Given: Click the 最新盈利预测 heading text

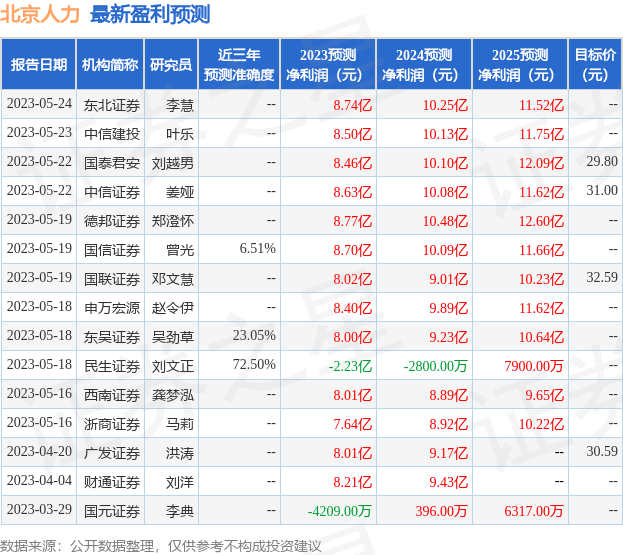Looking at the screenshot, I should click(x=150, y=14).
